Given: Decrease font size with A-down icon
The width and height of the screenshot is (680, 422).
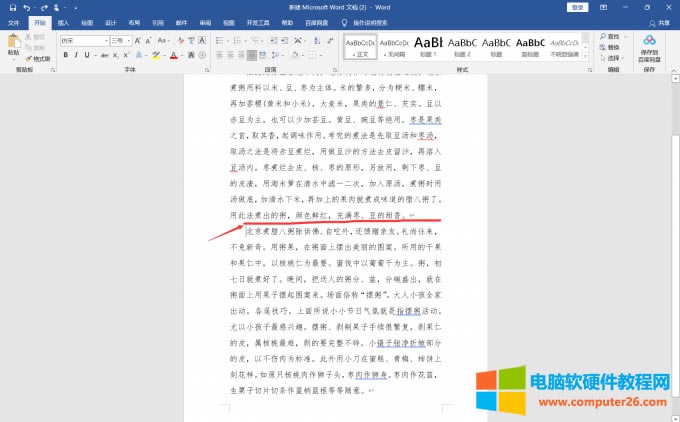Looking at the screenshot, I should click(x=148, y=40).
